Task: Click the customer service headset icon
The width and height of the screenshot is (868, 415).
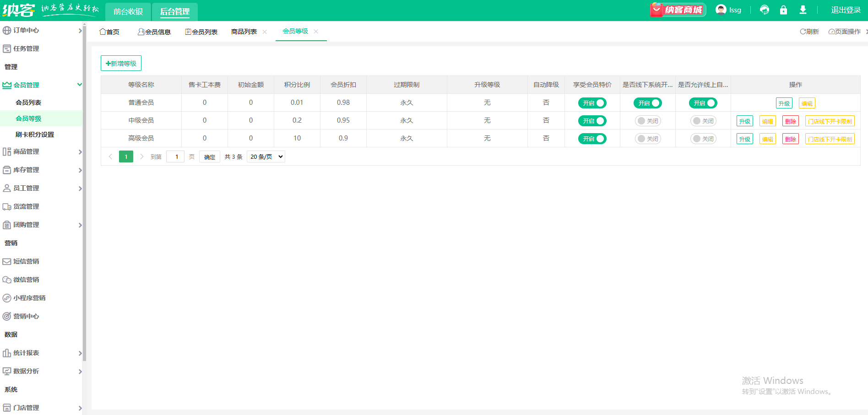Action: pos(764,10)
